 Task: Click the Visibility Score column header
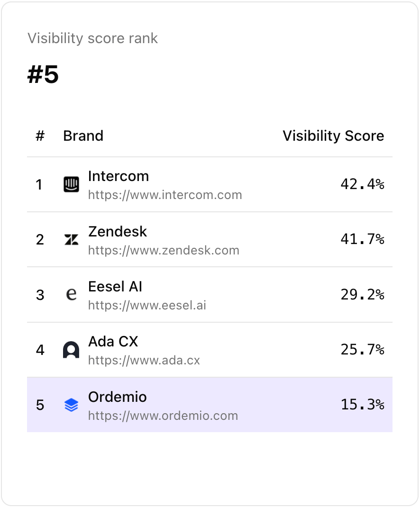333,136
